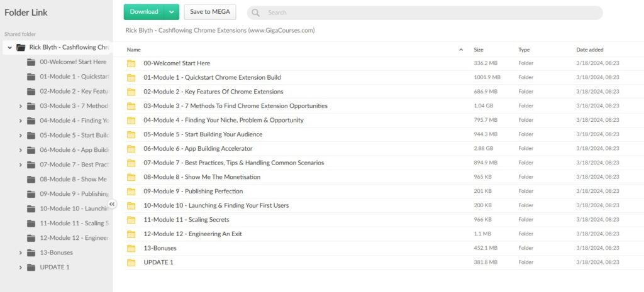The image size is (644, 292).
Task: Click the Save to MEGA button
Action: [210, 12]
